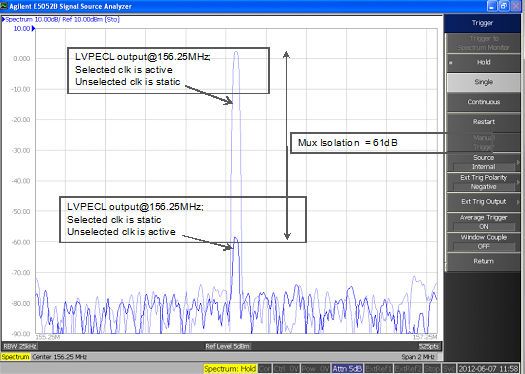The image size is (525, 374).
Task: Toggle Average Trigger ON setting
Action: tap(483, 222)
